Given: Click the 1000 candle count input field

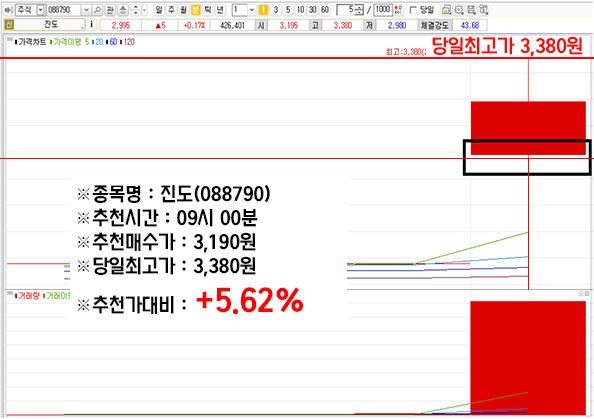Looking at the screenshot, I should coord(383,10).
